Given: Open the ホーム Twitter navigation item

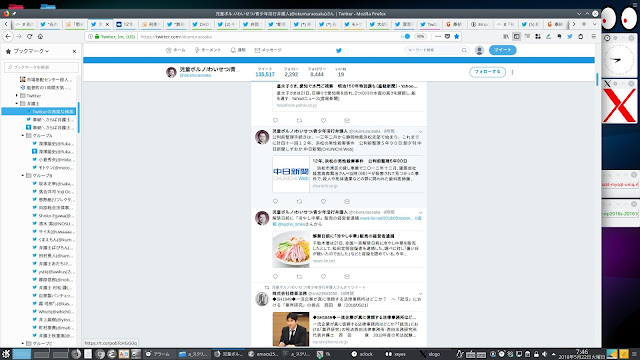Looking at the screenshot, I should (x=176, y=50).
